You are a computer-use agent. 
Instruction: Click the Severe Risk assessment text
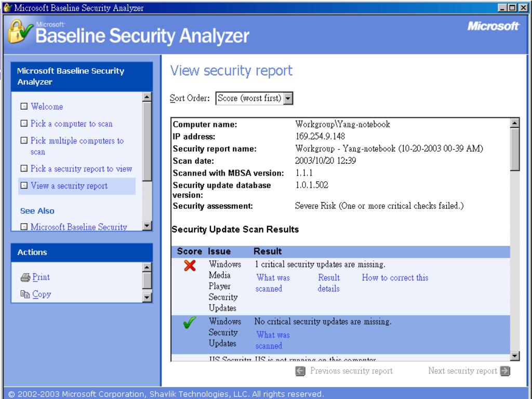[x=379, y=206]
